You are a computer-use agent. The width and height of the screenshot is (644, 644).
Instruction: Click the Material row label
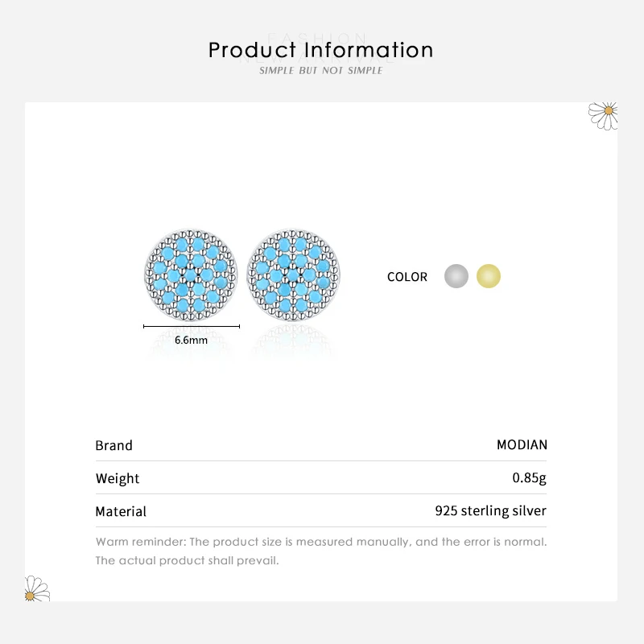[x=121, y=511]
